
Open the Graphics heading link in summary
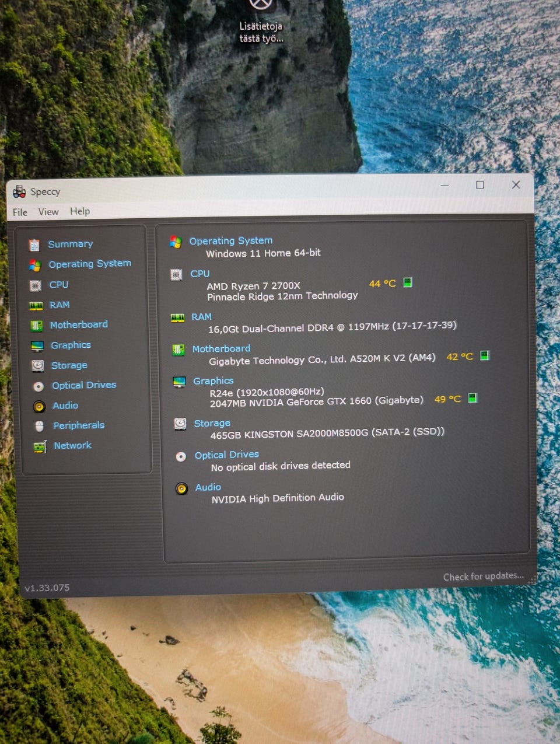pyautogui.click(x=213, y=380)
